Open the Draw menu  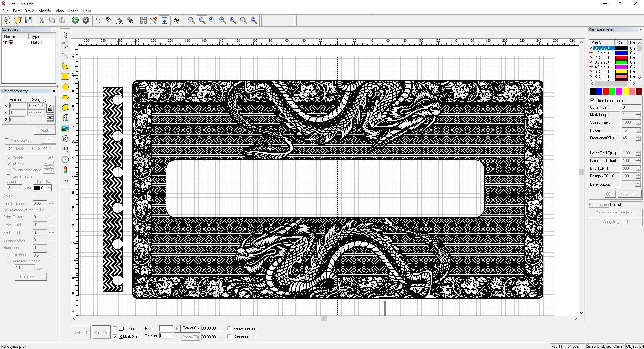(x=29, y=11)
